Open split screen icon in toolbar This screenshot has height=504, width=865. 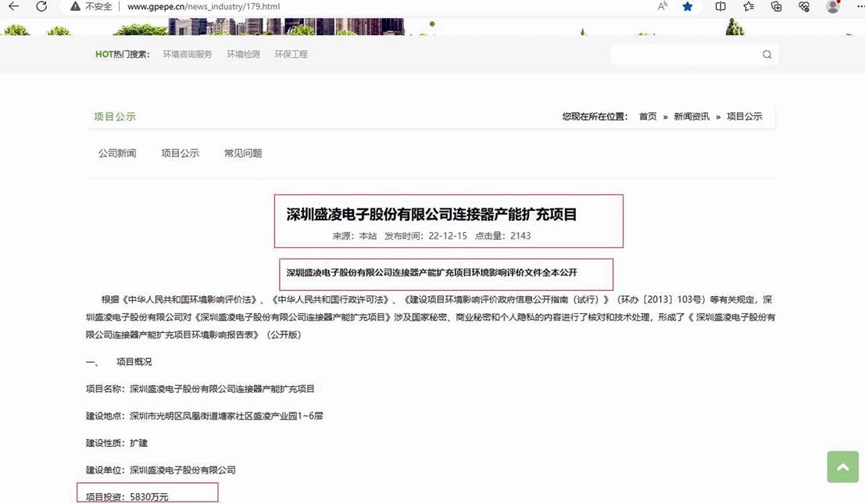720,6
